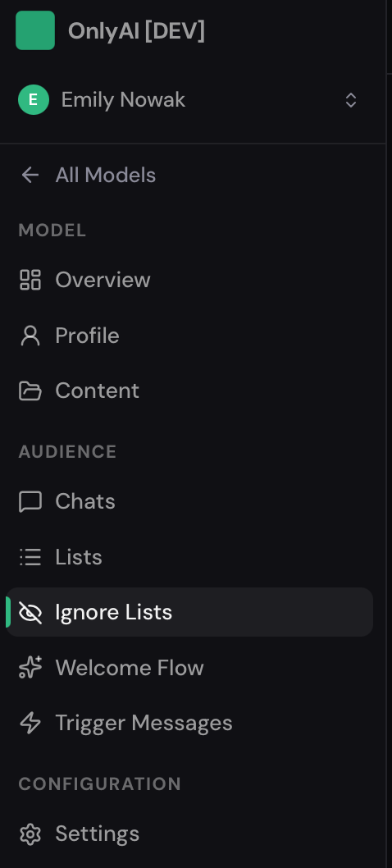Open the Welcome Flow page
The height and width of the screenshot is (868, 392).
tap(189, 668)
